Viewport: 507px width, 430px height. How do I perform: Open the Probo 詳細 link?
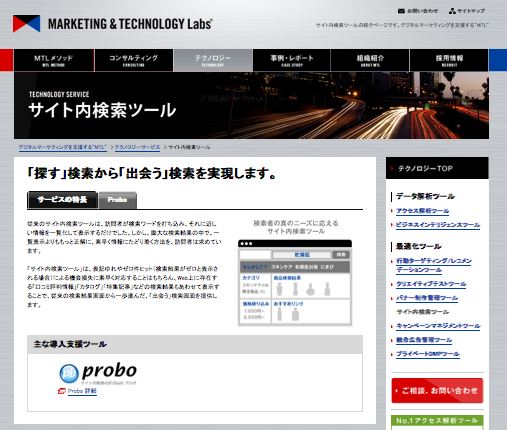82,391
